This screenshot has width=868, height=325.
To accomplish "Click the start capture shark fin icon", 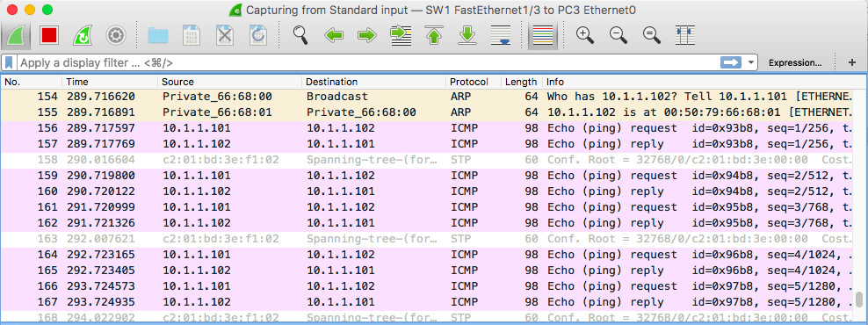I will tap(16, 35).
